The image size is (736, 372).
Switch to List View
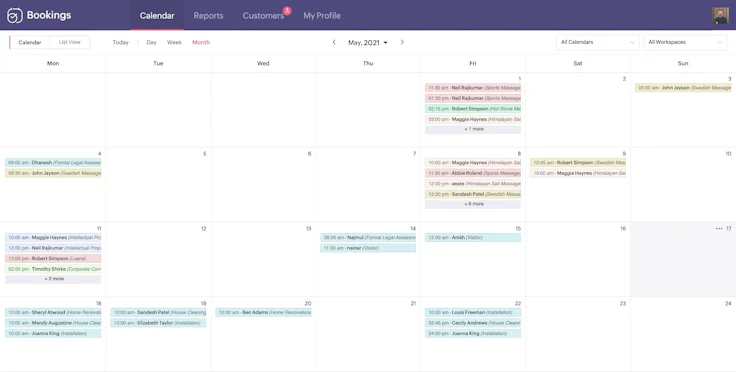click(69, 42)
